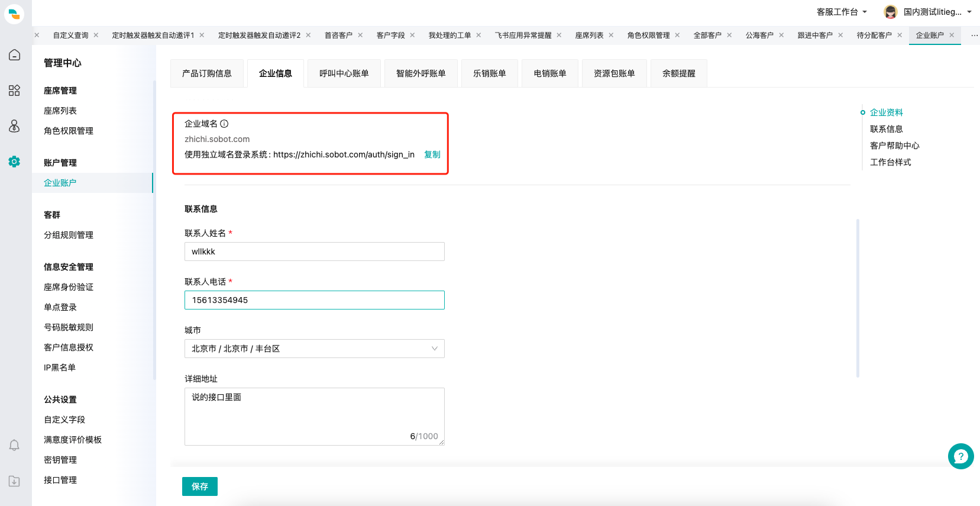The width and height of the screenshot is (980, 506).
Task: Switch to 呼叫中心账单 tab
Action: tap(344, 73)
